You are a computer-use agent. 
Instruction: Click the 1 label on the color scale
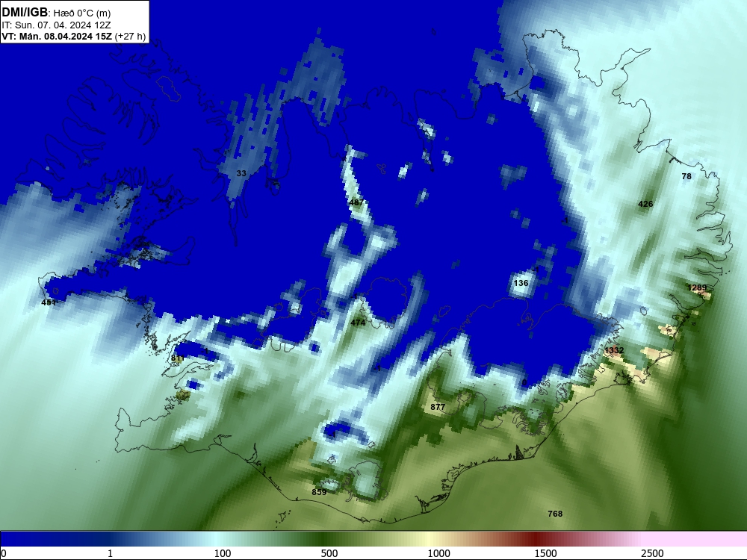[110, 553]
